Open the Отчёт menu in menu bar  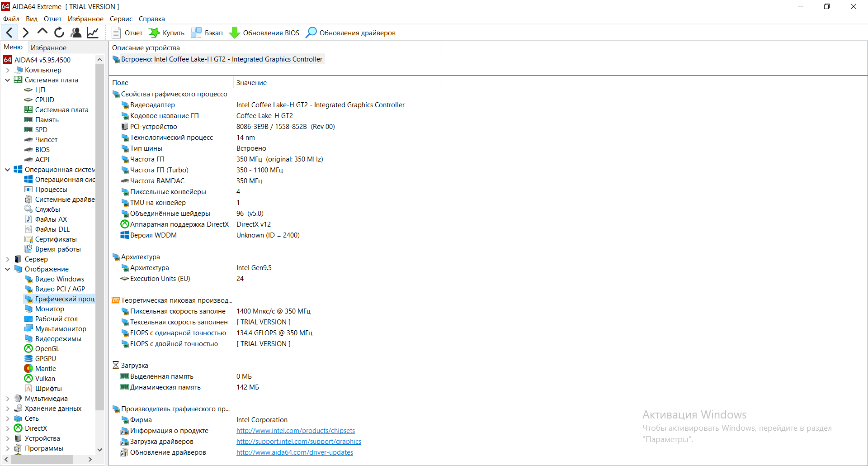click(52, 19)
